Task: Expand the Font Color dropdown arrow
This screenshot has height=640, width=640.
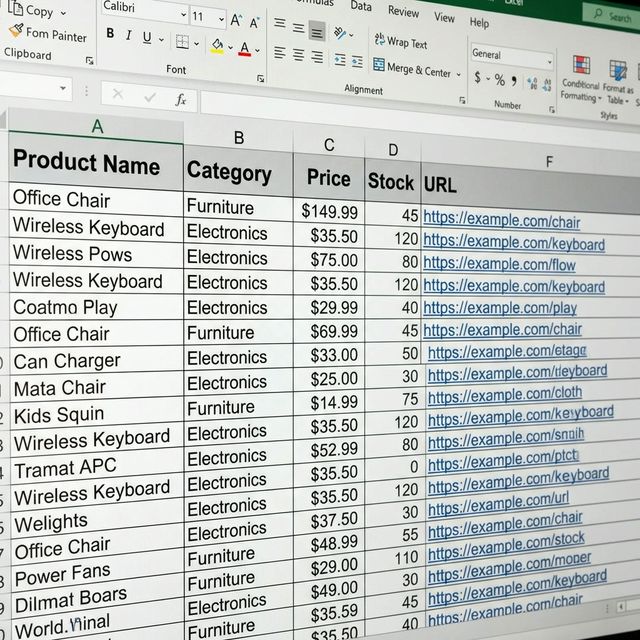Action: tap(257, 51)
